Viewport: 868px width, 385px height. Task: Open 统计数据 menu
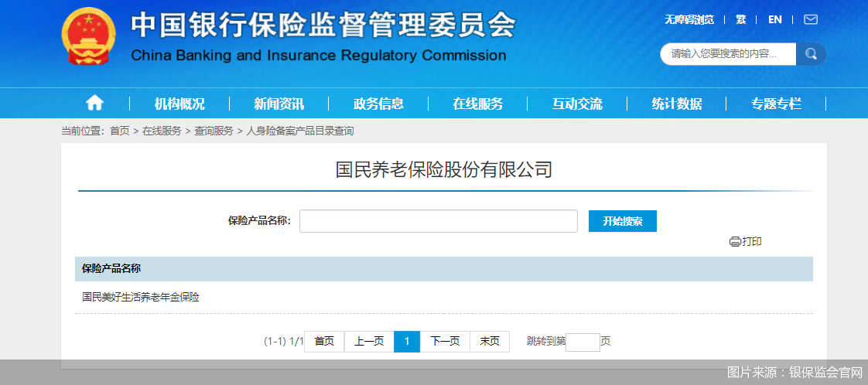click(x=676, y=104)
